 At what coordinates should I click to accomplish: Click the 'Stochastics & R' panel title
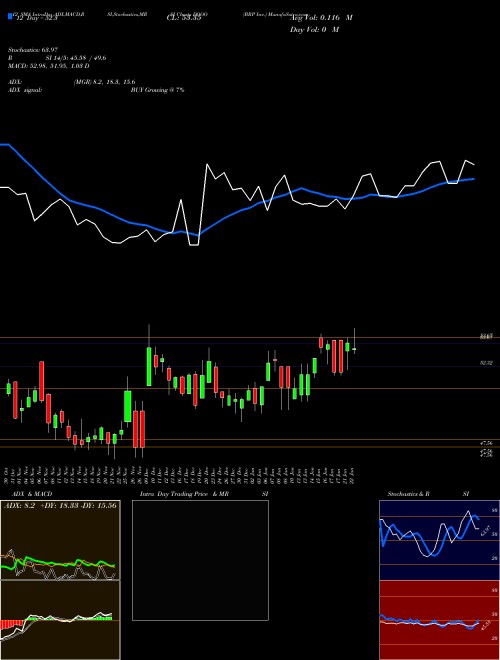pyautogui.click(x=408, y=494)
